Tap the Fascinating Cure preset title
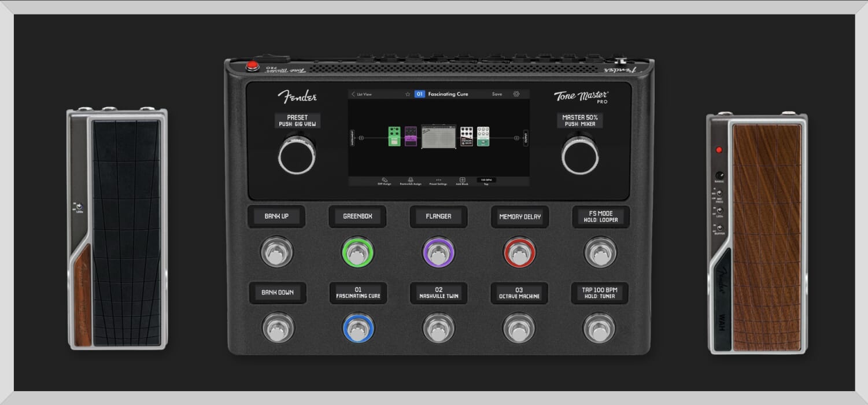 (x=448, y=94)
